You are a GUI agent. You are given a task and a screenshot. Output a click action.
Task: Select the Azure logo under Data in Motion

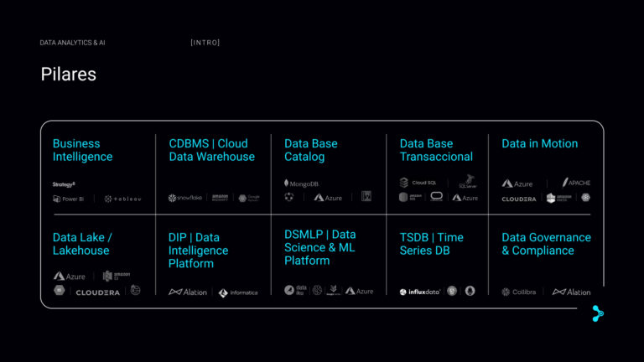click(517, 184)
